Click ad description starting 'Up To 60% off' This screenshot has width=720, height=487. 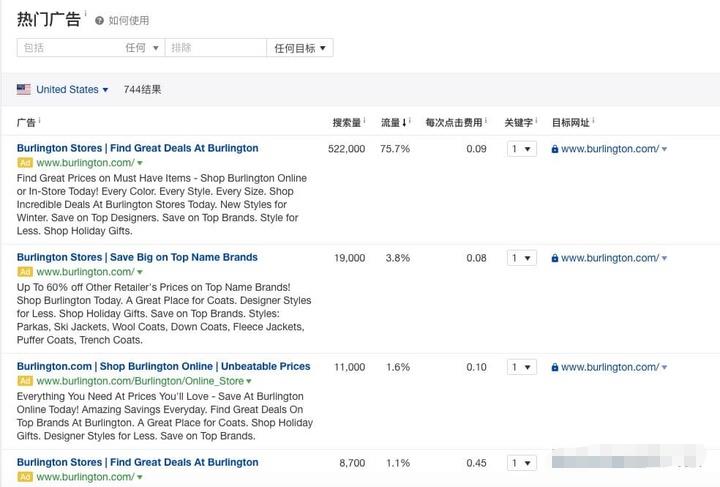click(x=164, y=313)
